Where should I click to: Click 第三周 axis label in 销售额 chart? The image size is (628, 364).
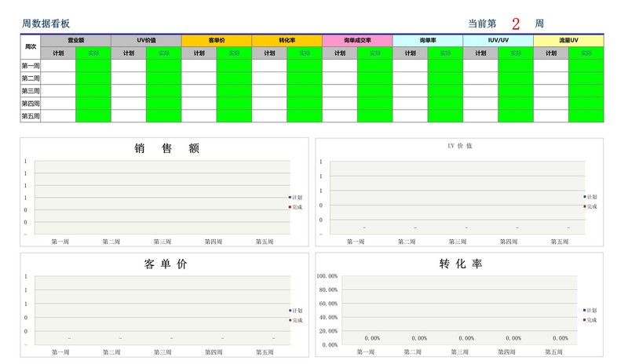162,242
